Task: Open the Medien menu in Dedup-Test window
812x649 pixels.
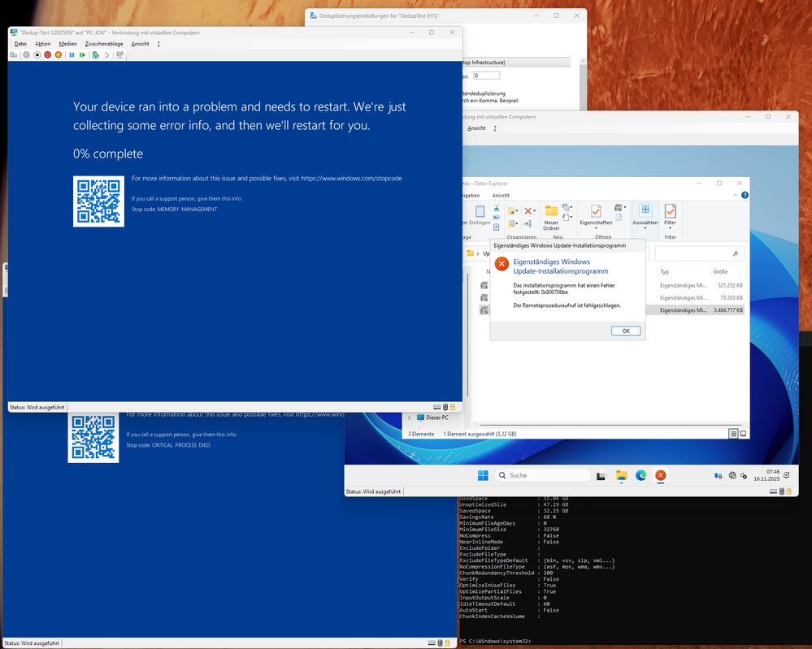Action: coord(67,44)
